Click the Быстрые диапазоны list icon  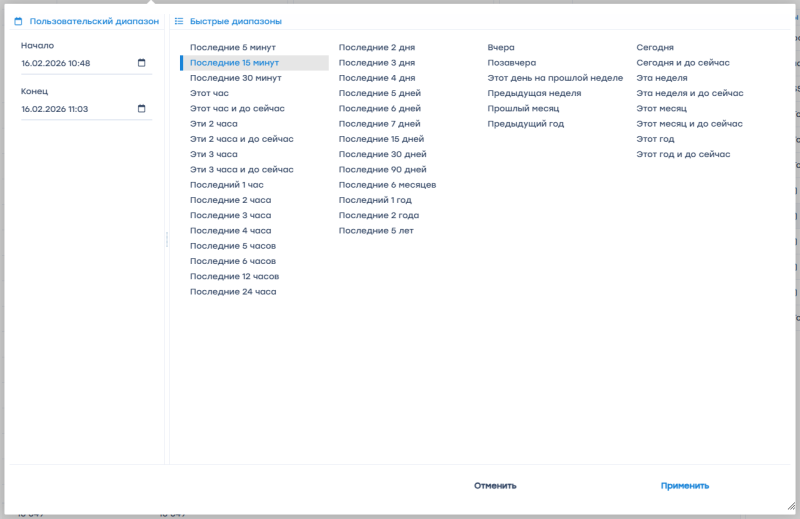point(179,21)
